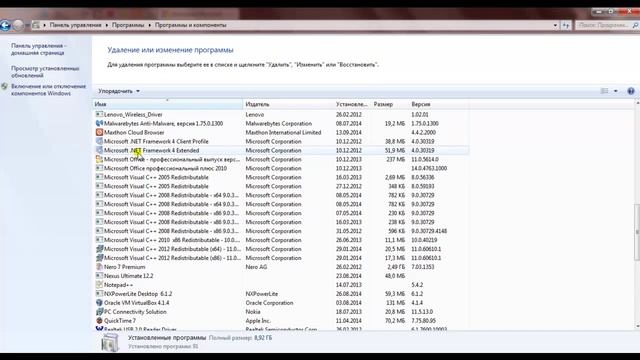The height and width of the screenshot is (360, 640).
Task: Click the vertical scrollbar thumb
Action: point(637,232)
